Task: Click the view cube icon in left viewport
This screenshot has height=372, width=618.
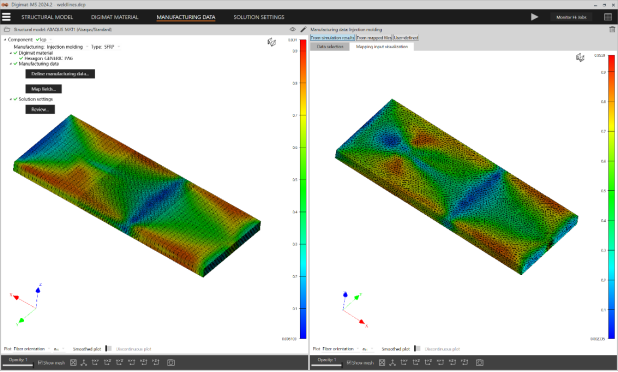Action: tap(272, 42)
